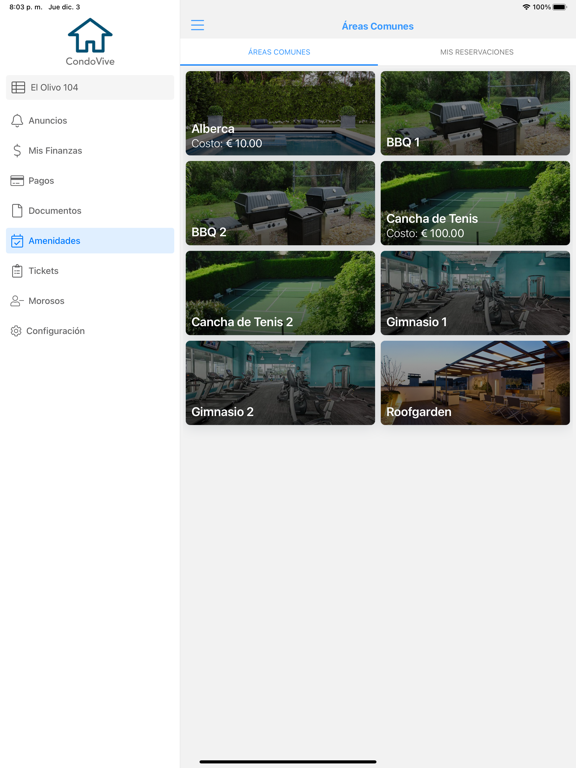
Task: Click the person-minus icon for Morosos
Action: click(x=17, y=301)
